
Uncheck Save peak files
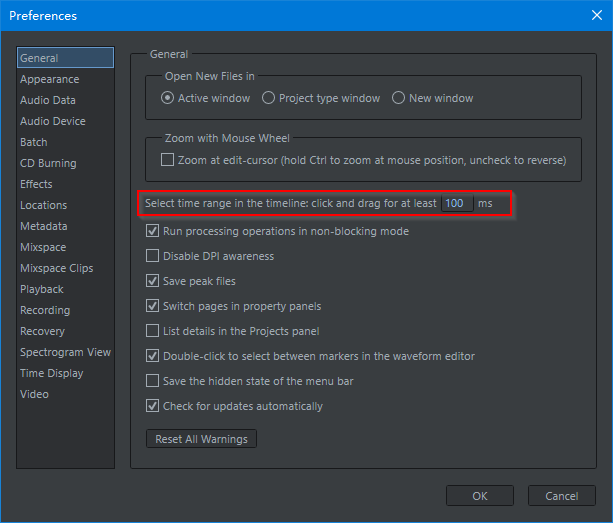pyautogui.click(x=153, y=281)
